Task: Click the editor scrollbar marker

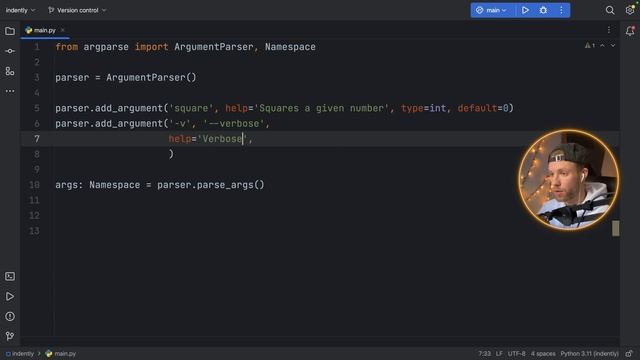Action: tap(616, 228)
